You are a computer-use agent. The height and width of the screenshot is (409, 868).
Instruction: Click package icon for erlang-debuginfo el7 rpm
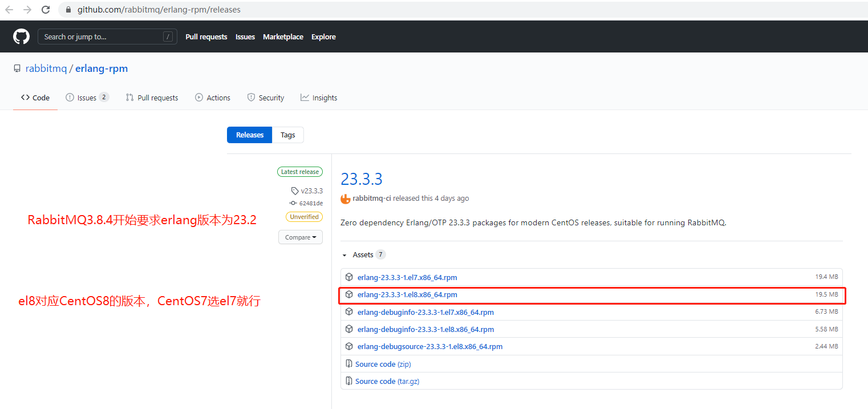(349, 311)
